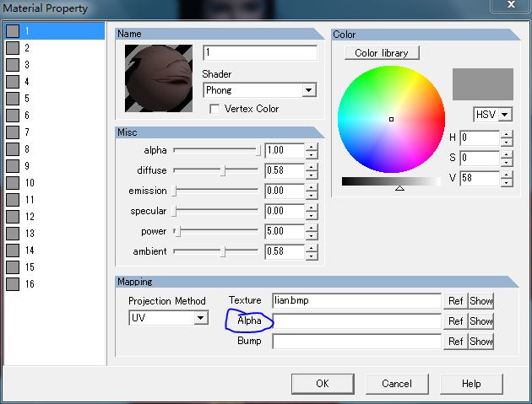The image size is (532, 404).
Task: Click the alpha slider handle
Action: coord(258,150)
